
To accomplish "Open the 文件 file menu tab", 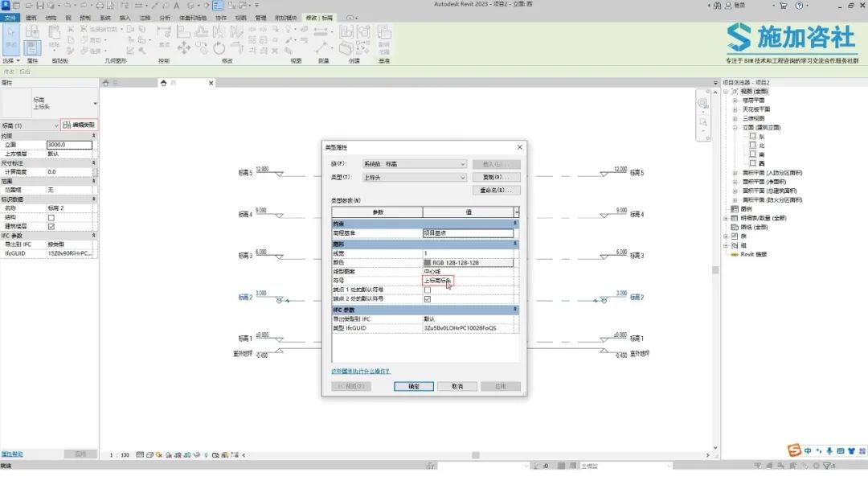I will click(10, 18).
